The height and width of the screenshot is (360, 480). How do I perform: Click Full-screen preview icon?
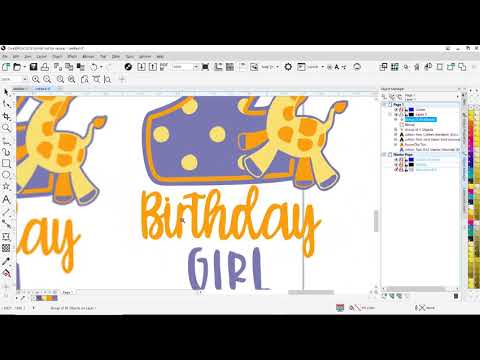coord(205,67)
